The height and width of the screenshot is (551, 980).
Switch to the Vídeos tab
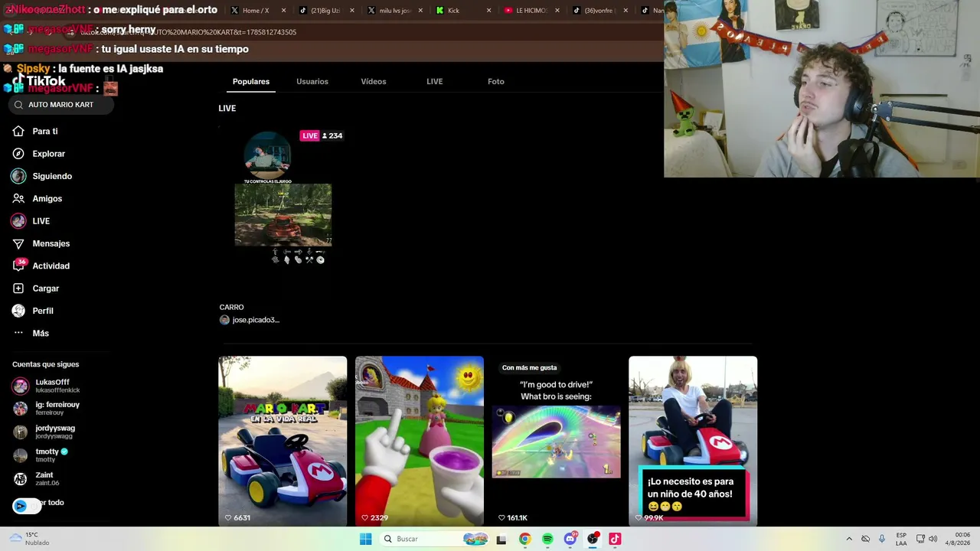(374, 81)
